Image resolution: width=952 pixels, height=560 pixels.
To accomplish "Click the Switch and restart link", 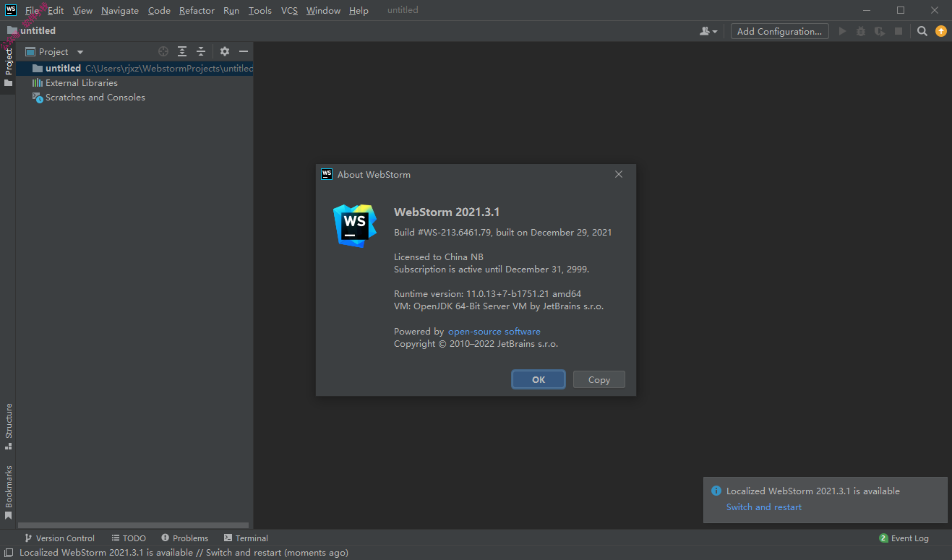I will [x=764, y=507].
